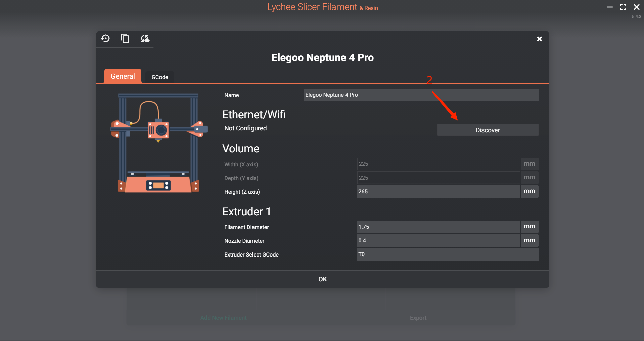Image resolution: width=644 pixels, height=341 pixels.
Task: Close the Elegoo Neptune 4 Pro dialog
Action: click(x=539, y=39)
